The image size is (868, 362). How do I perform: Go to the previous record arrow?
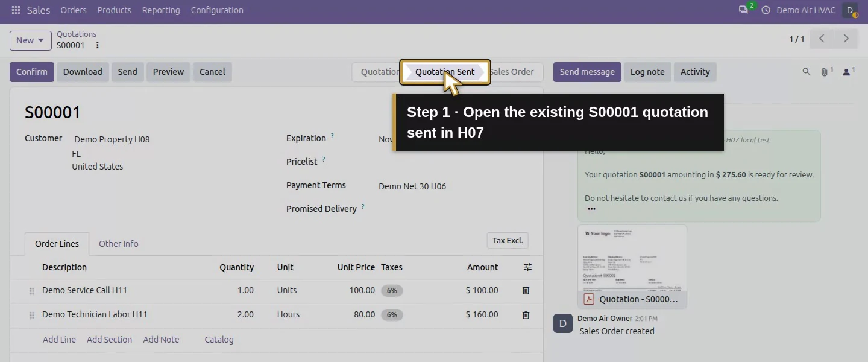pos(822,39)
